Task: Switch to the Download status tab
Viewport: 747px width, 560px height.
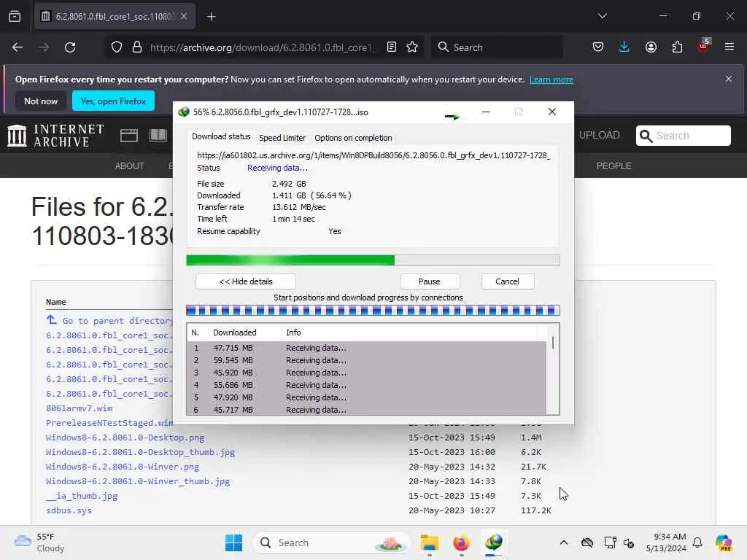Action: pos(221,136)
